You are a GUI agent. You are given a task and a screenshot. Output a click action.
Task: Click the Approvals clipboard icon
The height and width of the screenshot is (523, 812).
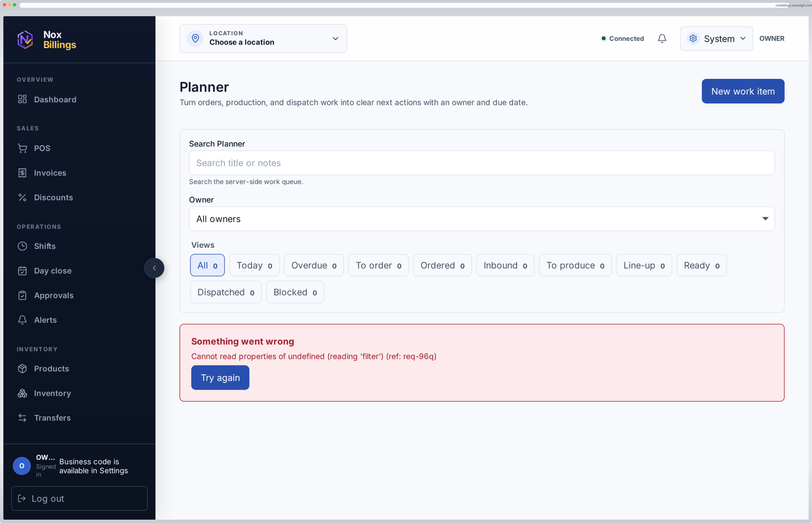coord(22,295)
